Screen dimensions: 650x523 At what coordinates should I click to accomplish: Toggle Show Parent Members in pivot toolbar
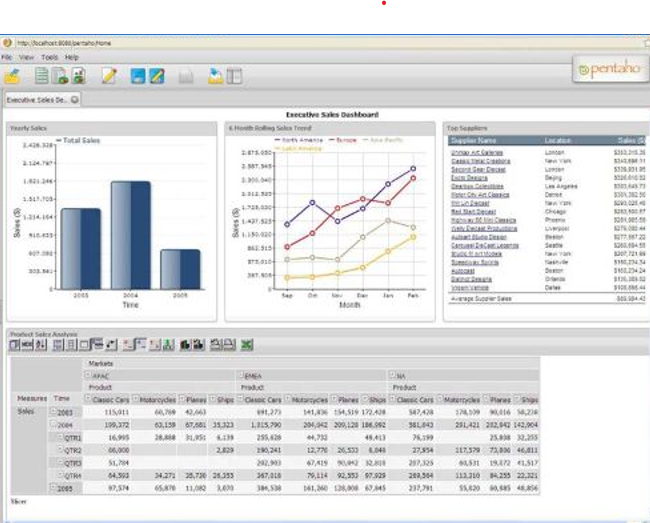(58, 344)
